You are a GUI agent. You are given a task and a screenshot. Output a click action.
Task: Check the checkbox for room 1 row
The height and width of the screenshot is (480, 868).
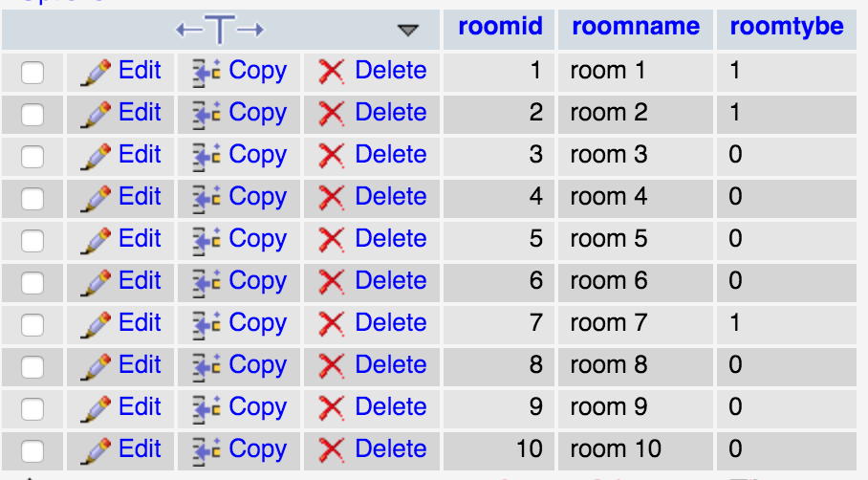point(33,73)
